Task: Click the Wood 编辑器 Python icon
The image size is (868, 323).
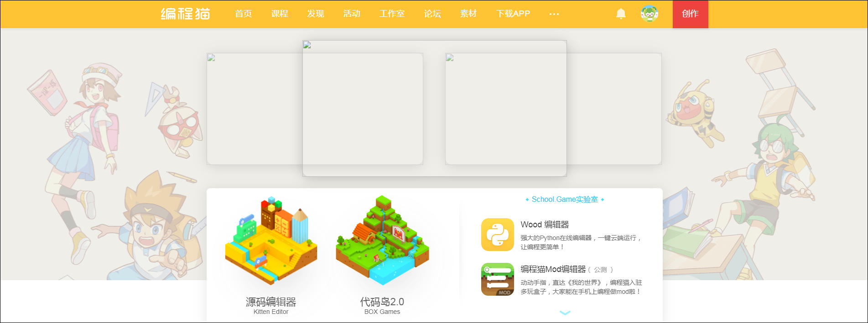Action: tap(498, 235)
